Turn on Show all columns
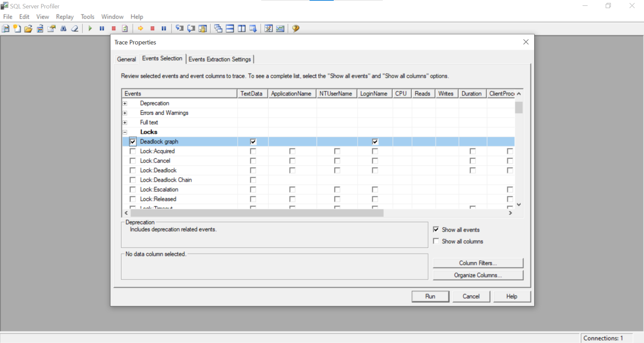Viewport: 644px width, 343px height. (436, 241)
